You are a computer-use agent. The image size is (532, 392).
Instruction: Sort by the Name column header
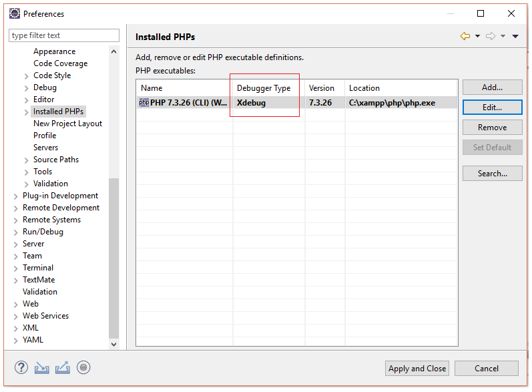click(x=185, y=88)
